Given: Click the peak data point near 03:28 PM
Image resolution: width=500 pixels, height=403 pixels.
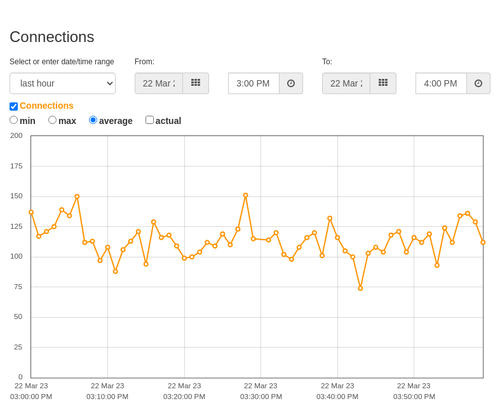Looking at the screenshot, I should pyautogui.click(x=246, y=195).
